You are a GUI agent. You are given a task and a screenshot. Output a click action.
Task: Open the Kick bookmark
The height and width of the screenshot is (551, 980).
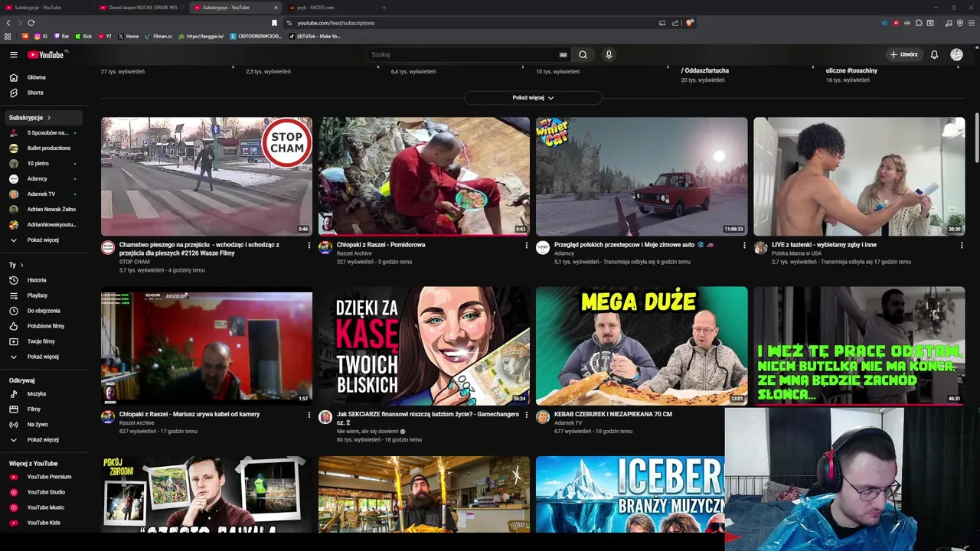click(83, 36)
